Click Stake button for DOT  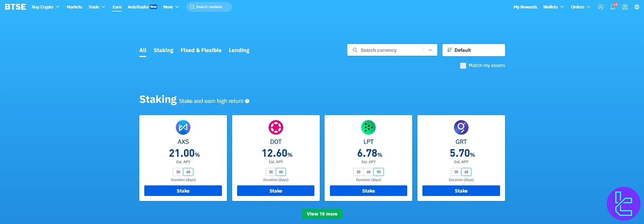tap(276, 191)
